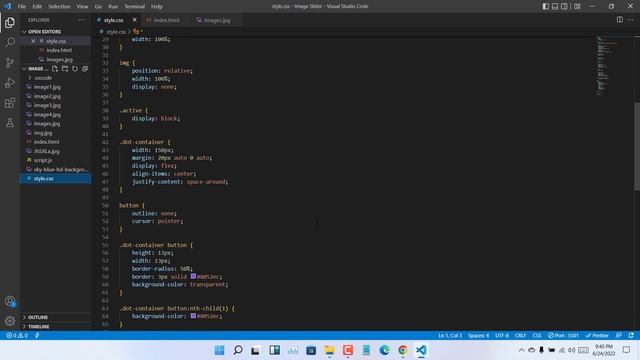Image resolution: width=640 pixels, height=360 pixels.
Task: Open the Go menu
Action: pos(98,7)
